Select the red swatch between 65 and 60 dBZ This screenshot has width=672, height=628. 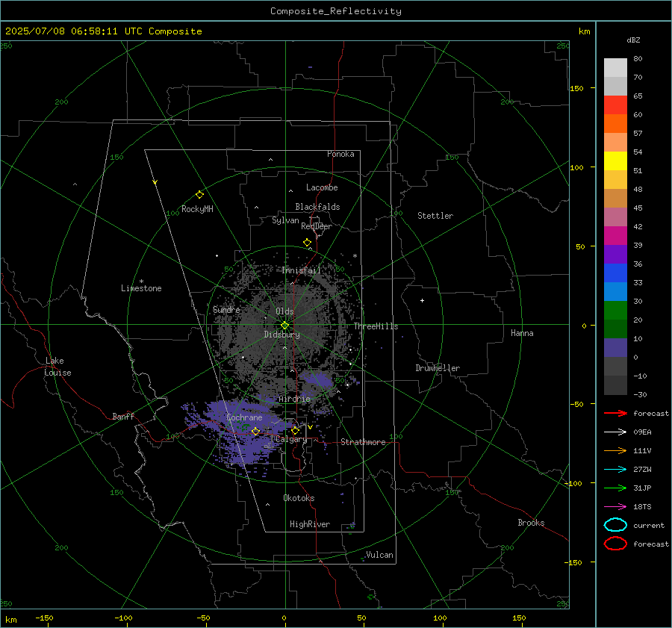click(615, 105)
